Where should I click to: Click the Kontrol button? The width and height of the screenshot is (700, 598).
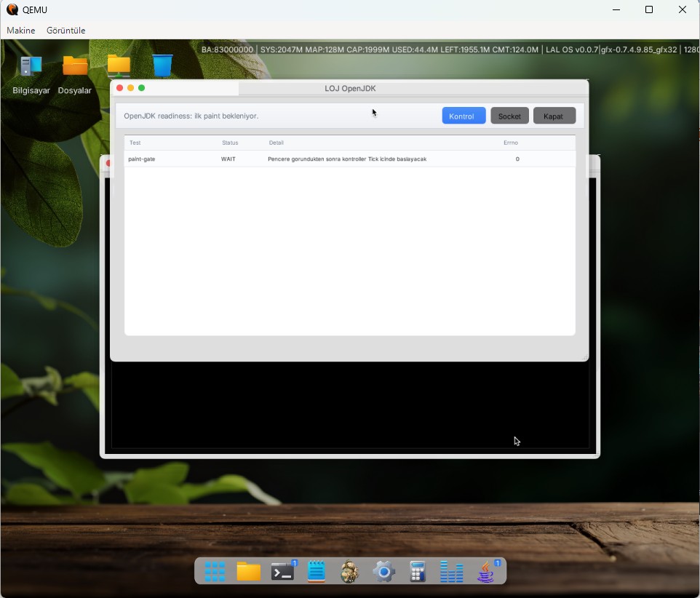[464, 116]
